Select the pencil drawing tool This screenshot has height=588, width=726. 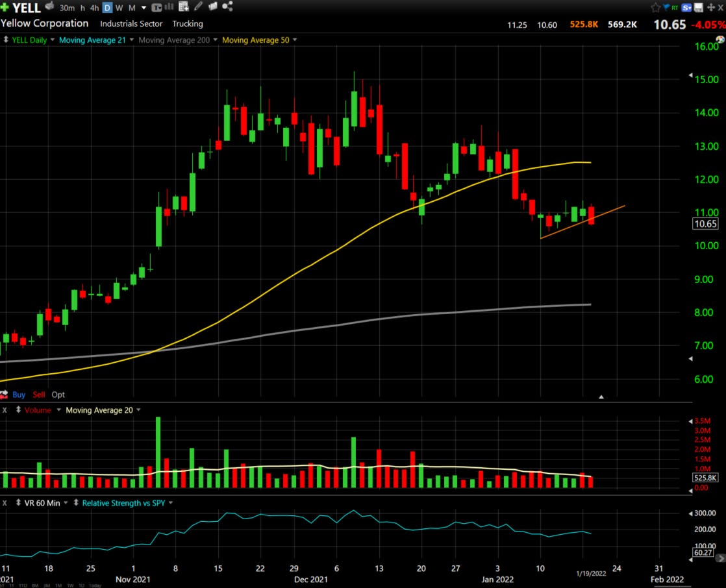pos(198,6)
